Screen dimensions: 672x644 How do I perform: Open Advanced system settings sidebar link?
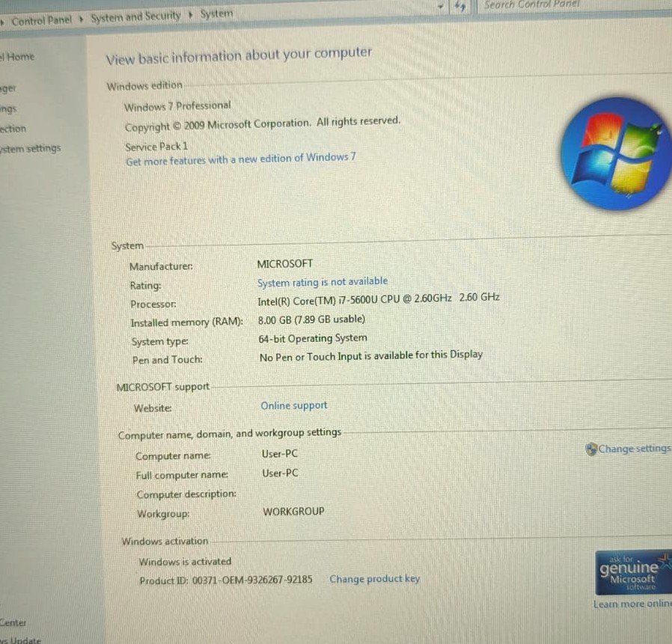pos(31,149)
